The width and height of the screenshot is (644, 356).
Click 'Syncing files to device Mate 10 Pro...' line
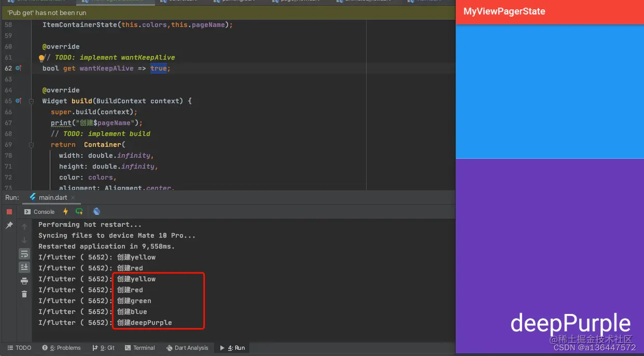[x=117, y=236]
